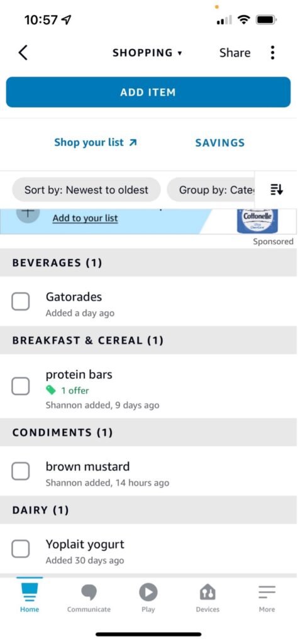Check off protein bars

click(20, 386)
